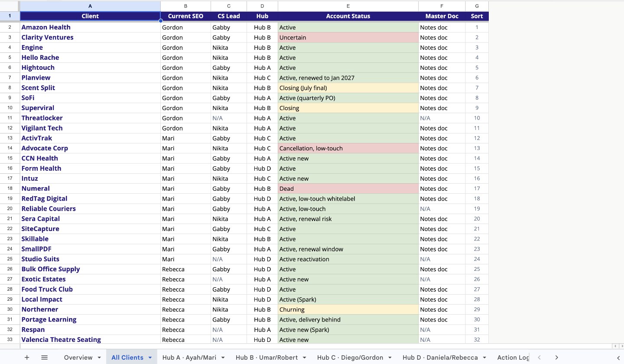This screenshot has height=364, width=624.
Task: Select the SmallPDF client cell
Action: point(90,249)
